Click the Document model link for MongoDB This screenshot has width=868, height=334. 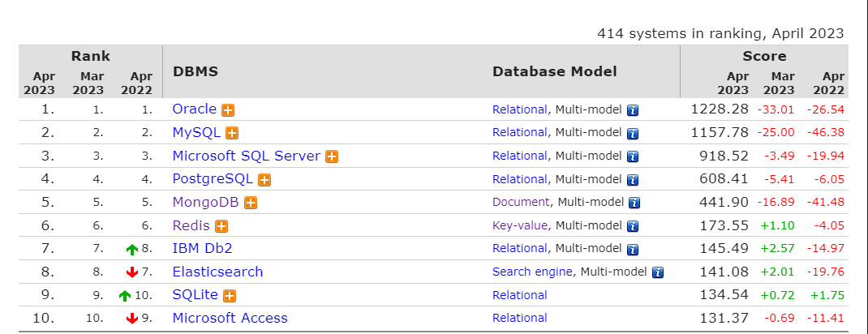pyautogui.click(x=521, y=202)
